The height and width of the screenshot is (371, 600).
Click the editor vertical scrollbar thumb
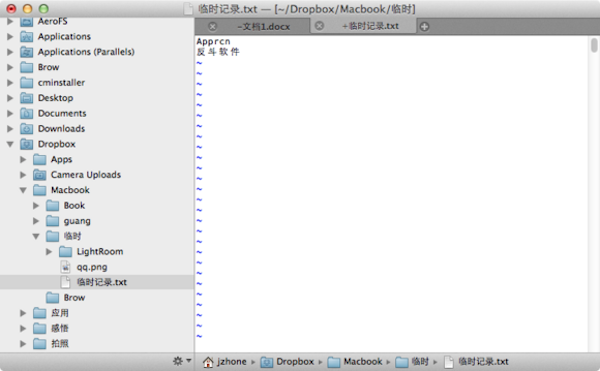[x=594, y=45]
